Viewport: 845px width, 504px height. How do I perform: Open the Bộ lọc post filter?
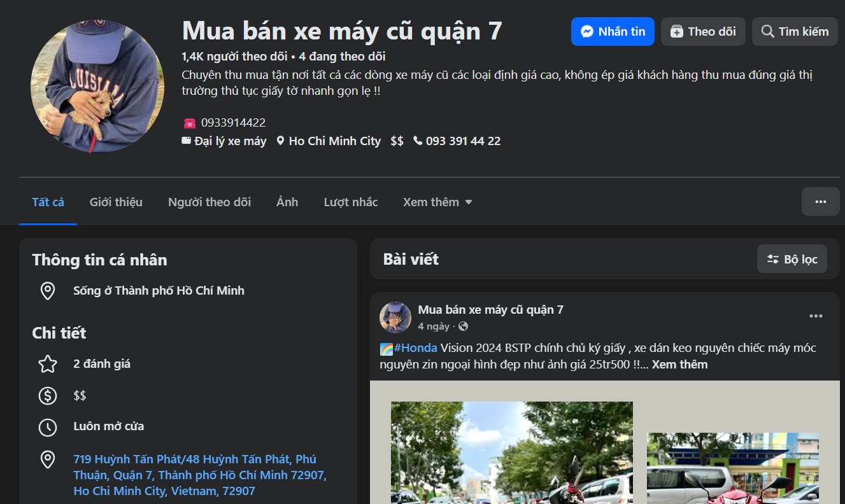(792, 259)
